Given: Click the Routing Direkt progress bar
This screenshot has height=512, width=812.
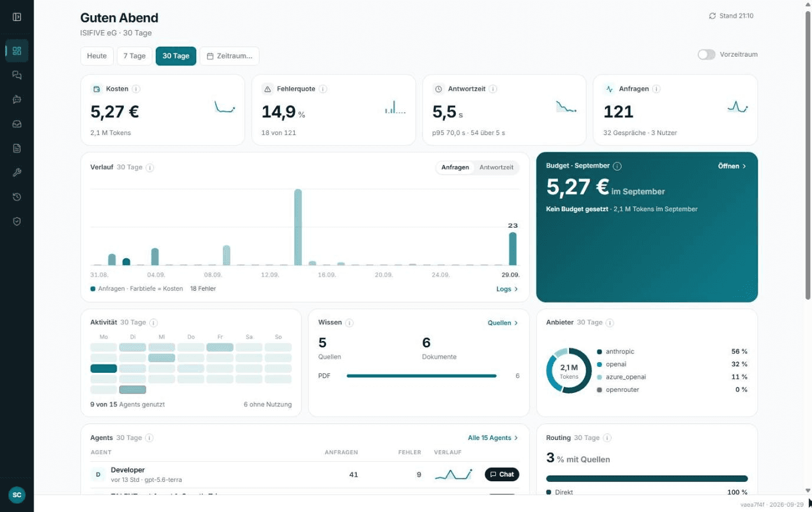Looking at the screenshot, I should click(x=647, y=478).
